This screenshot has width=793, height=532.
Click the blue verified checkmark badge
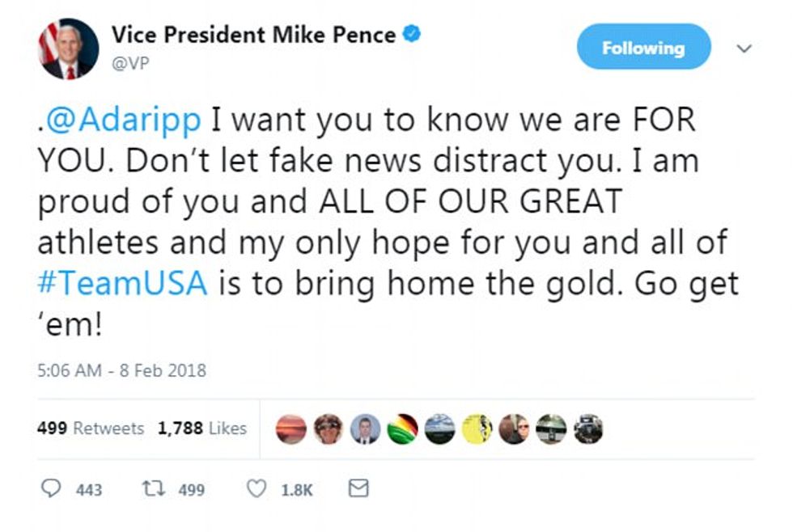click(x=412, y=35)
